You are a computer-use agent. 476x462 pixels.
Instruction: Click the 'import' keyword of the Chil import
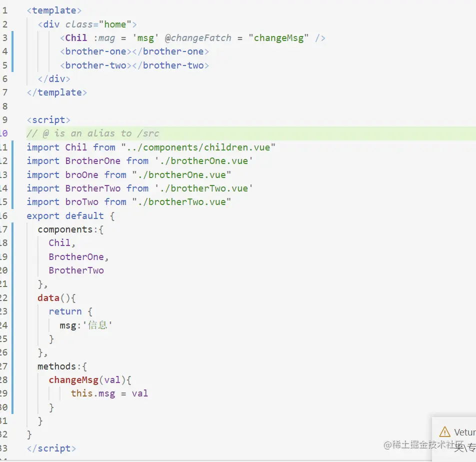click(43, 147)
